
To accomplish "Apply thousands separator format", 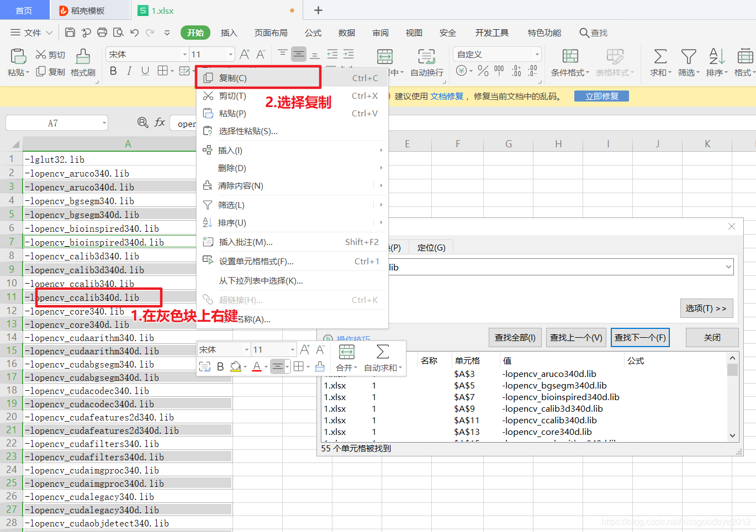I will [x=499, y=71].
